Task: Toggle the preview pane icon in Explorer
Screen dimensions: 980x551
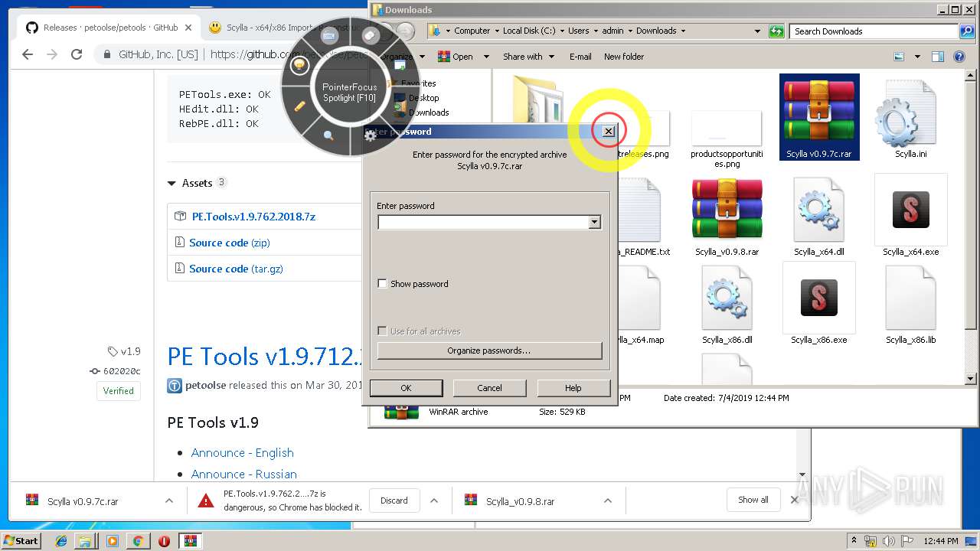Action: 937,57
